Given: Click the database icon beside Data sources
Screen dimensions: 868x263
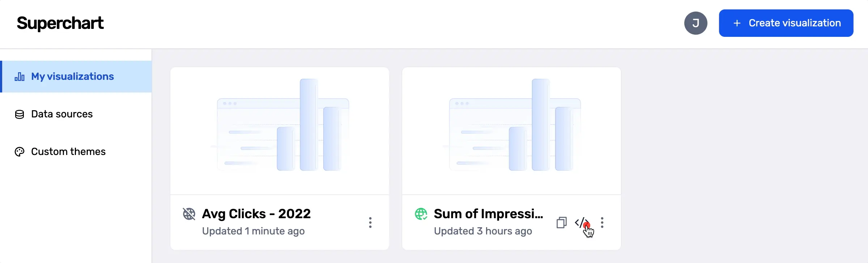Looking at the screenshot, I should 20,114.
